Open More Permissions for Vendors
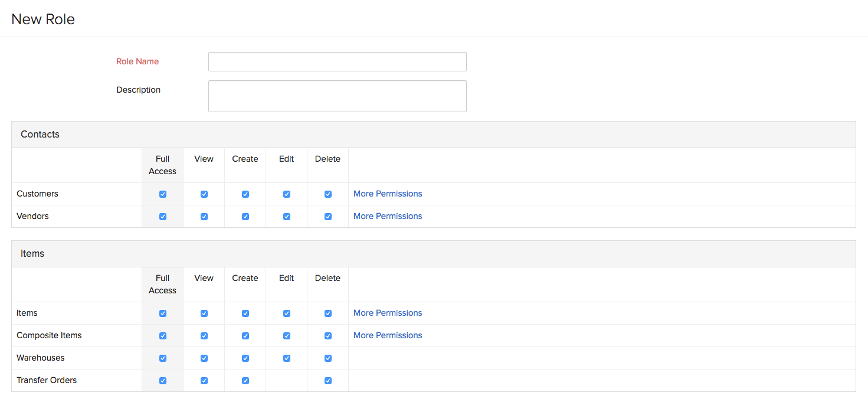Viewport: 868px width, 399px height. click(388, 216)
